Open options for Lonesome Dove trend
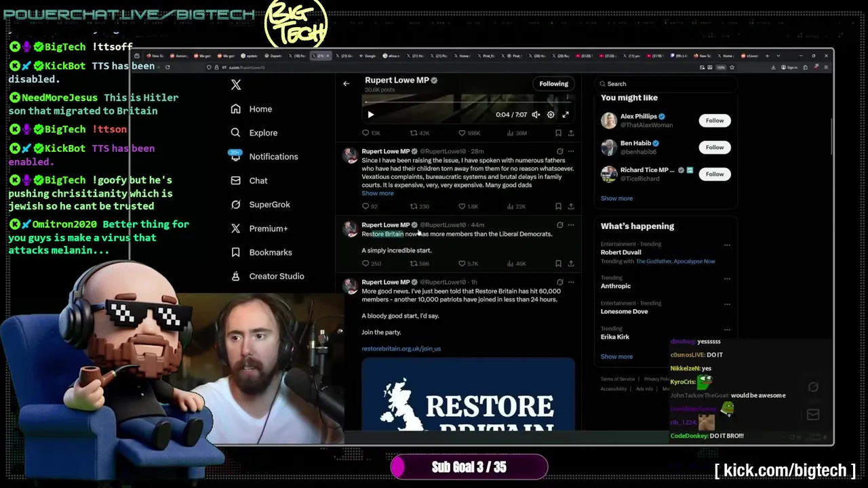The height and width of the screenshot is (488, 868). click(727, 304)
